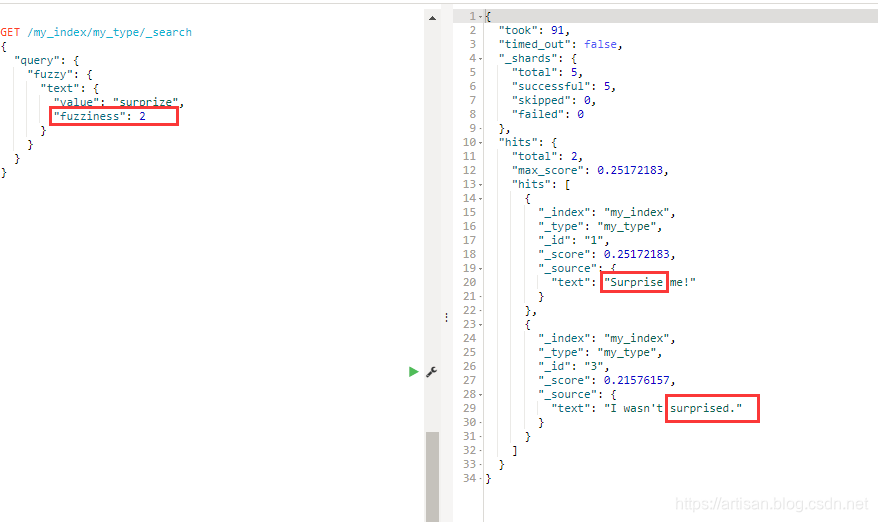This screenshot has width=878, height=522.
Task: Click the "total": 2 hits line
Action: click(x=547, y=156)
